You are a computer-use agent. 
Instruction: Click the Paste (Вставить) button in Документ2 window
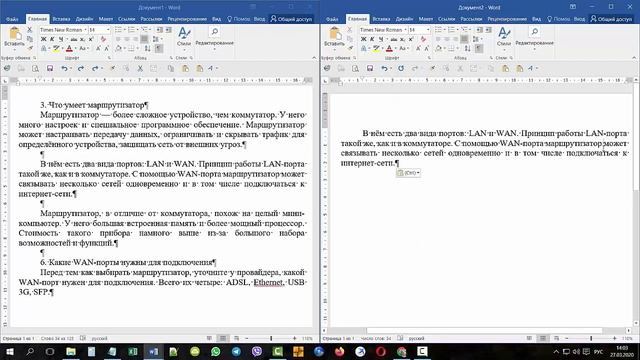point(334,38)
